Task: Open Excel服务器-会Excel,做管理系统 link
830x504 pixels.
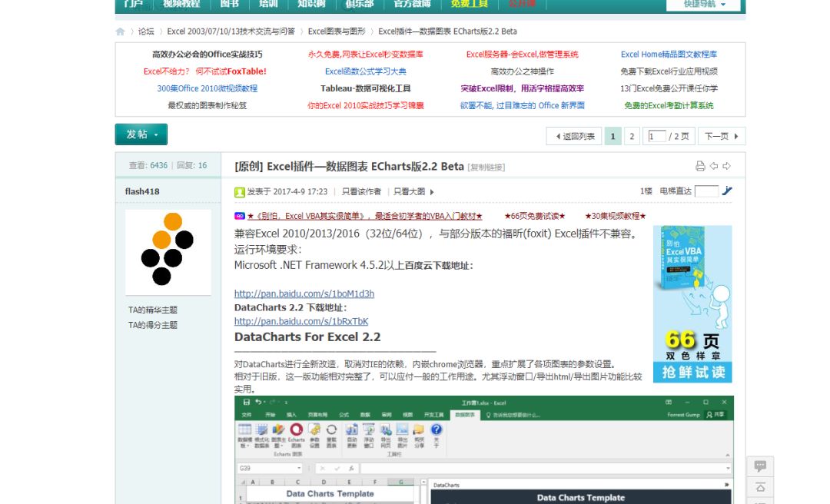Action: [x=522, y=55]
